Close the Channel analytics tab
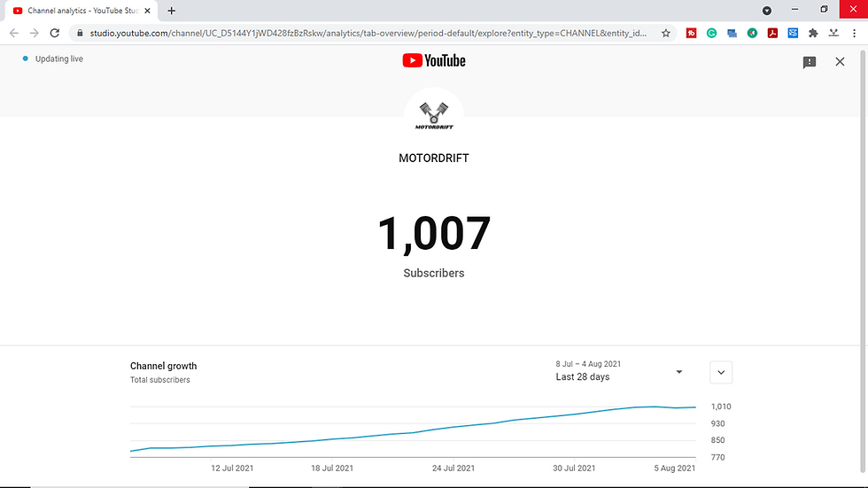Viewport: 868px width, 488px height. point(147,11)
